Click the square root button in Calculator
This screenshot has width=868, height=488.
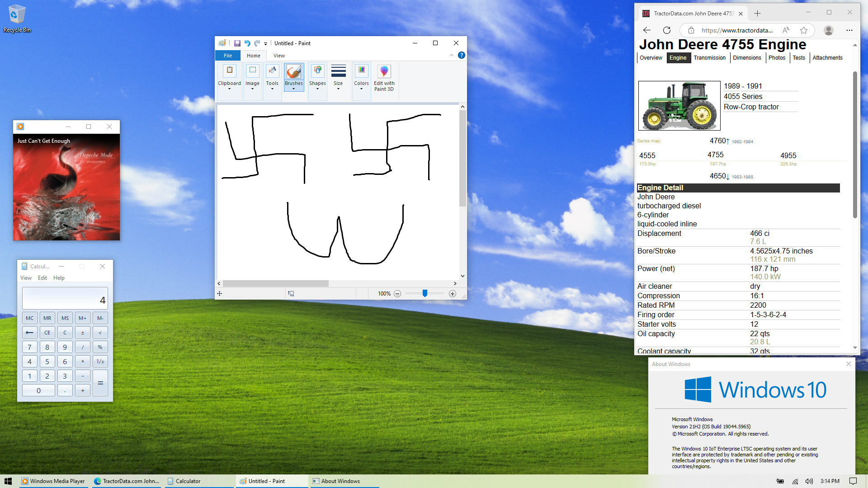[100, 333]
